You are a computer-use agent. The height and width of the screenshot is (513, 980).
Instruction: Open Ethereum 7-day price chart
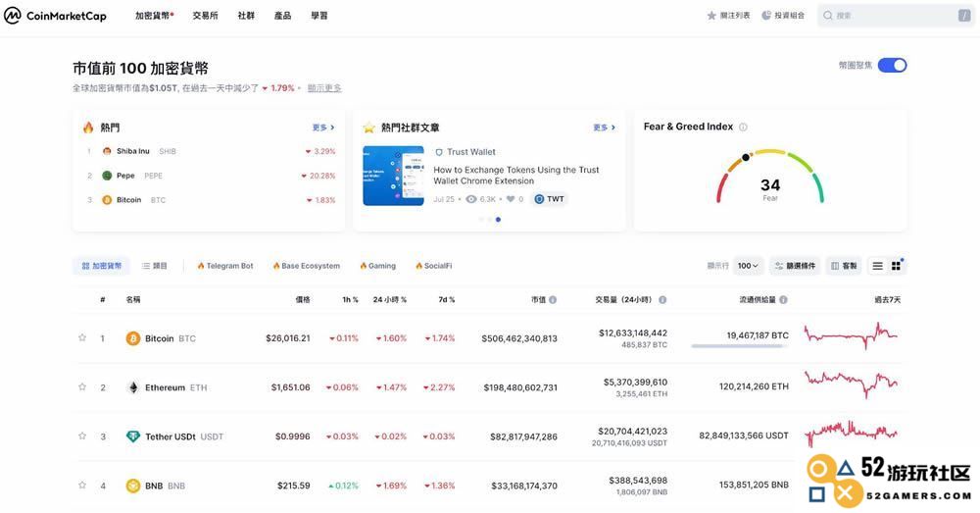pyautogui.click(x=851, y=385)
